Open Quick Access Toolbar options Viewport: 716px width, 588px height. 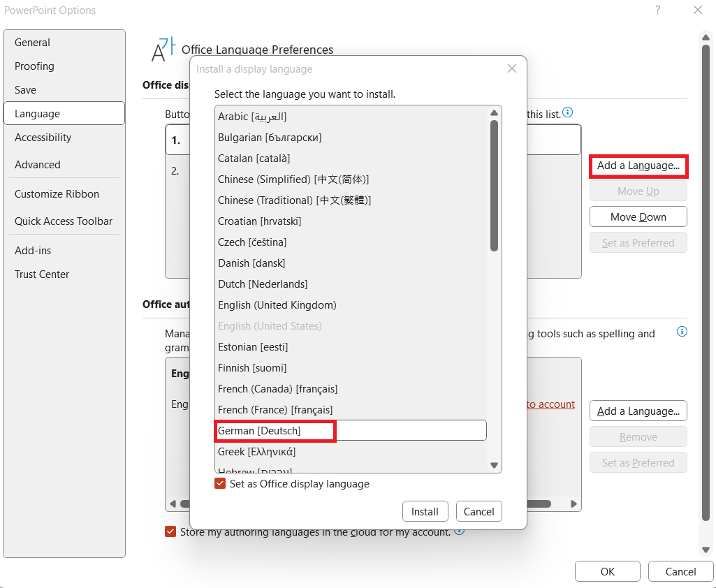pyautogui.click(x=64, y=221)
